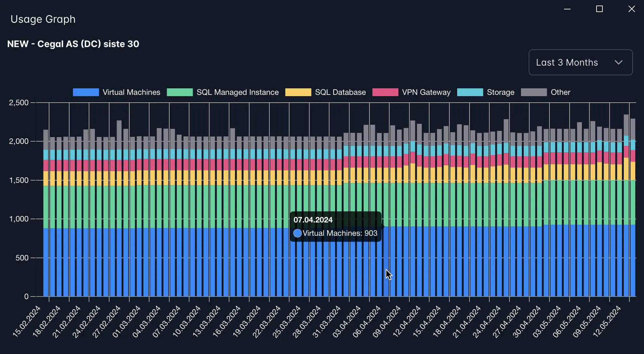Maximize the Usage Graph window
This screenshot has height=354, width=644.
pyautogui.click(x=599, y=9)
